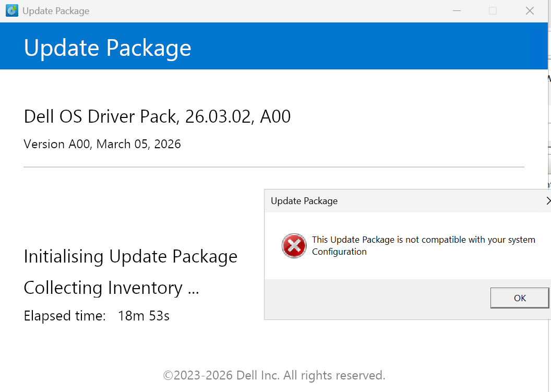551x392 pixels.
Task: Click the gray footer area of error dialog
Action: point(377,299)
